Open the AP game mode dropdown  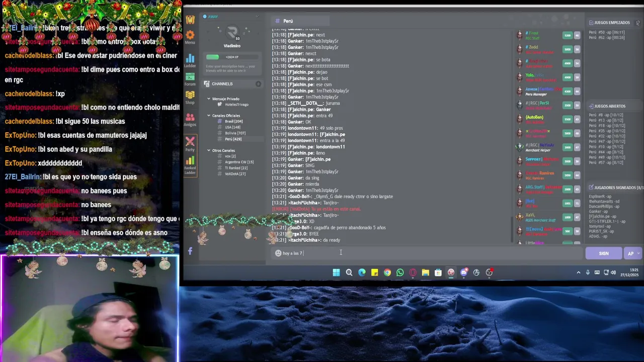[x=632, y=253]
